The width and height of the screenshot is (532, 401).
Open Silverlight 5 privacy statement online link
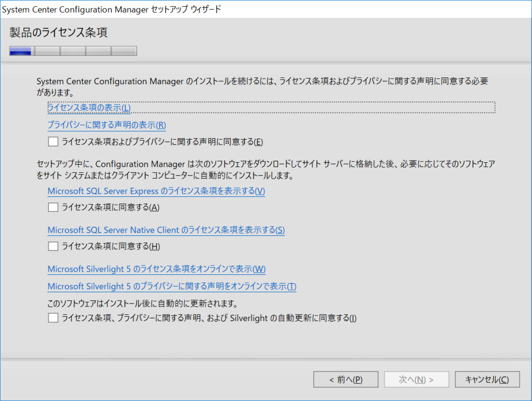click(x=171, y=286)
